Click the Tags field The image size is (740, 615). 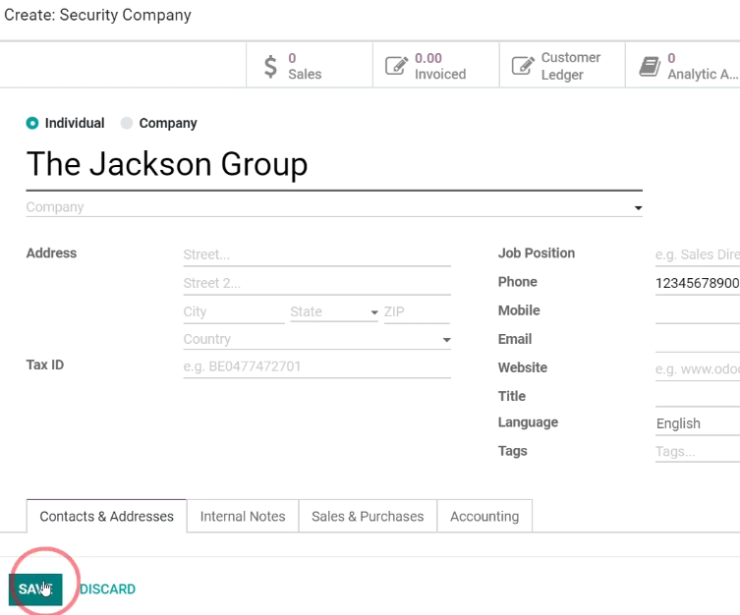point(698,452)
